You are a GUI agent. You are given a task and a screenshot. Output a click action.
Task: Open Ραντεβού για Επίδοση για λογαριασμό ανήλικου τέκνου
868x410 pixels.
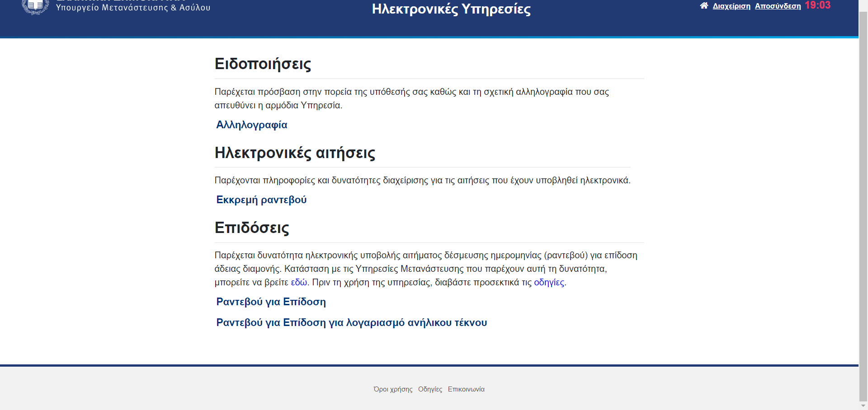pyautogui.click(x=351, y=322)
